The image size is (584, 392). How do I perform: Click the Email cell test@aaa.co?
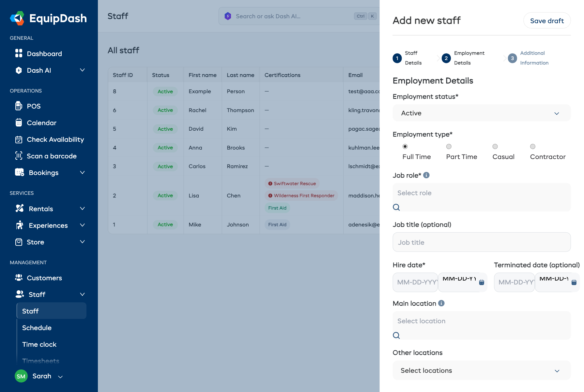click(x=364, y=91)
